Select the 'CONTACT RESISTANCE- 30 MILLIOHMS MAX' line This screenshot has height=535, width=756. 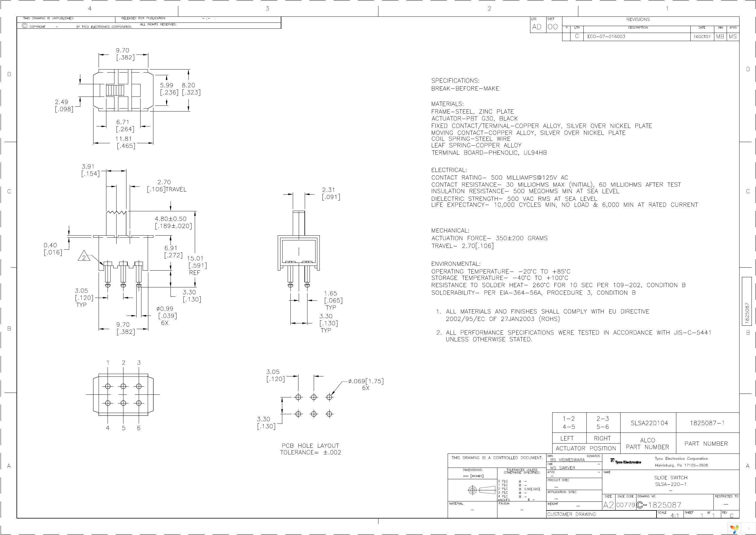(x=556, y=185)
